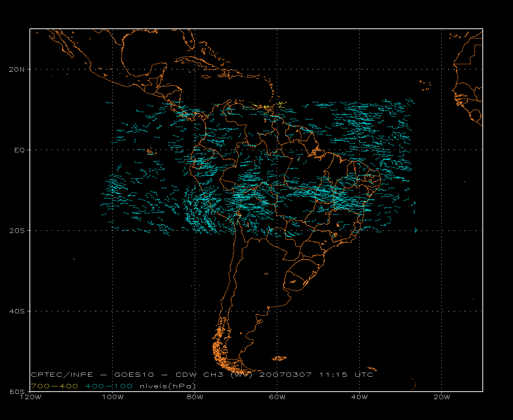Click the 40W longitude label
513x420 pixels.
pos(359,397)
